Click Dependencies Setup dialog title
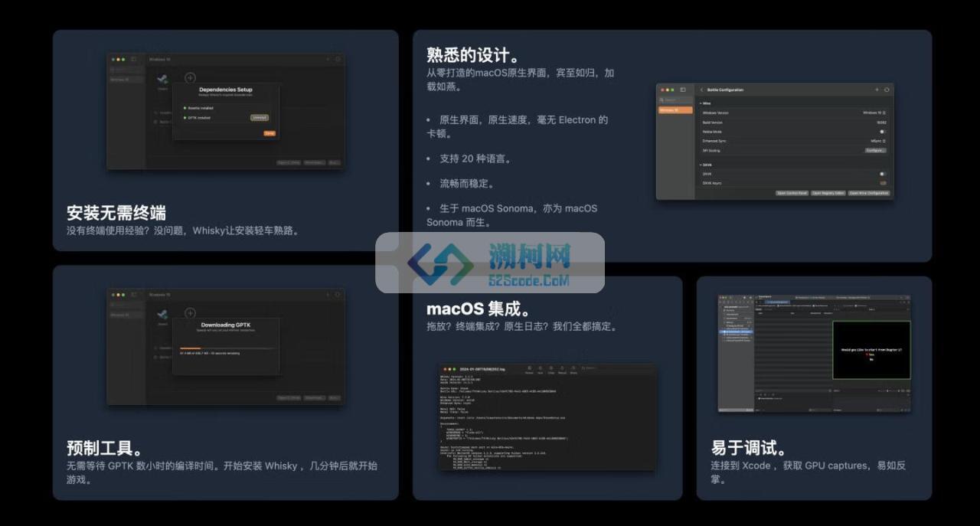 226,90
